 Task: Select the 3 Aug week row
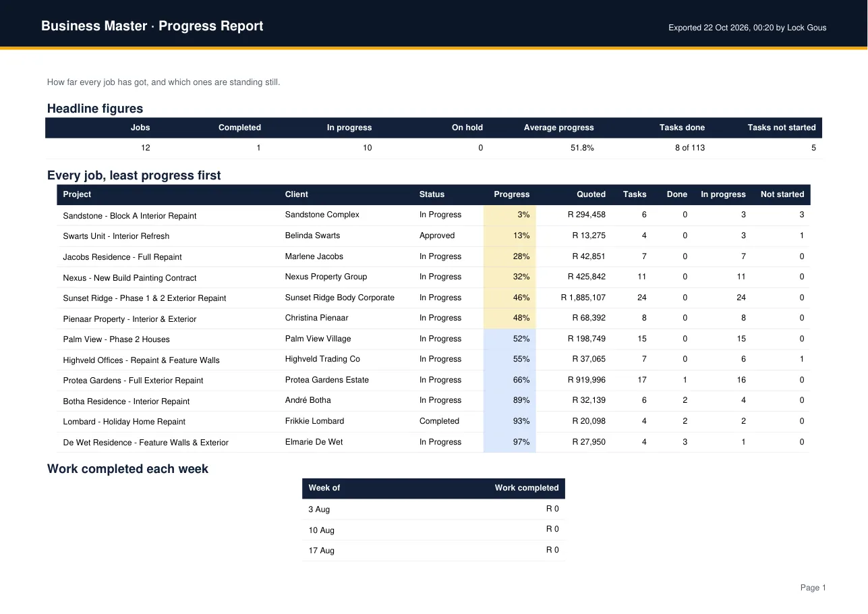tap(434, 509)
